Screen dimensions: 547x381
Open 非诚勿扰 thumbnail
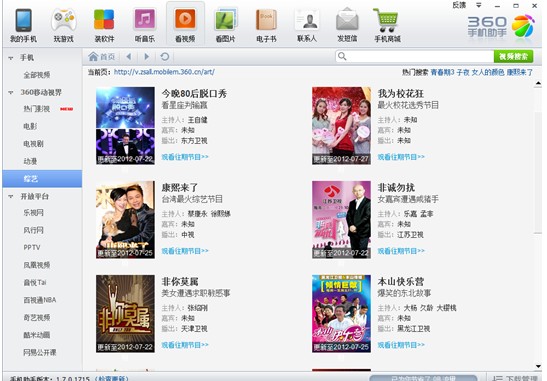click(342, 219)
